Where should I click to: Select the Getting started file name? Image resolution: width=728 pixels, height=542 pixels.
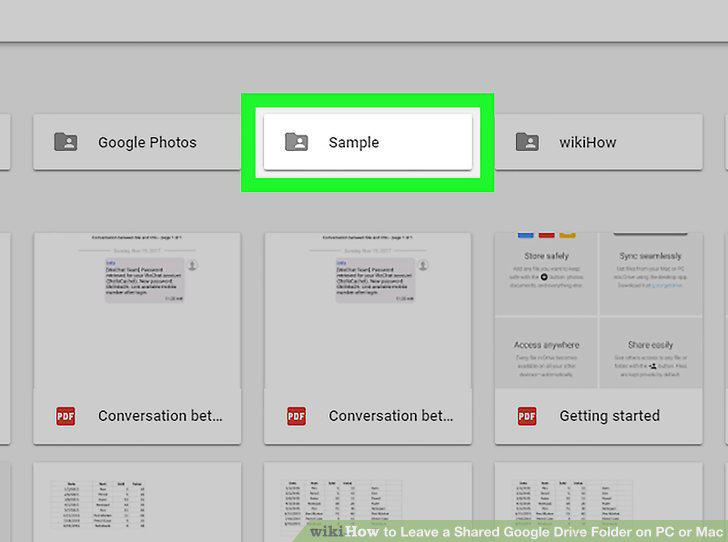(609, 416)
